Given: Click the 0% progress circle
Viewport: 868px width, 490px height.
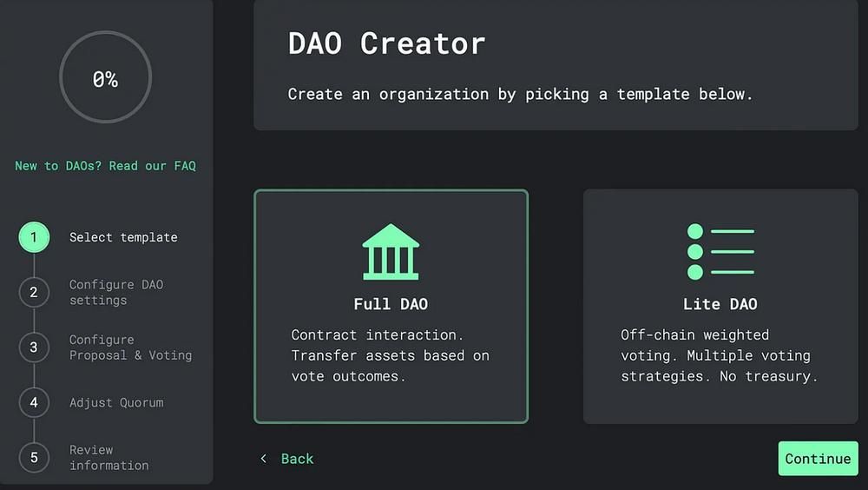Looking at the screenshot, I should (x=105, y=77).
